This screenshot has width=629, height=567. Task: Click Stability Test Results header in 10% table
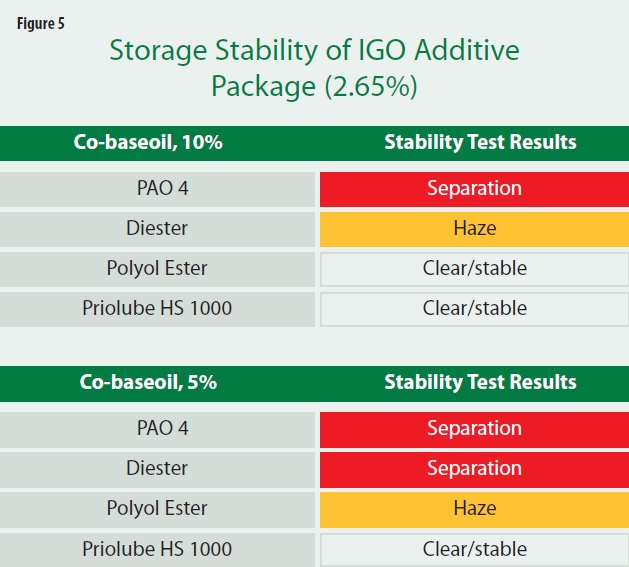click(480, 142)
